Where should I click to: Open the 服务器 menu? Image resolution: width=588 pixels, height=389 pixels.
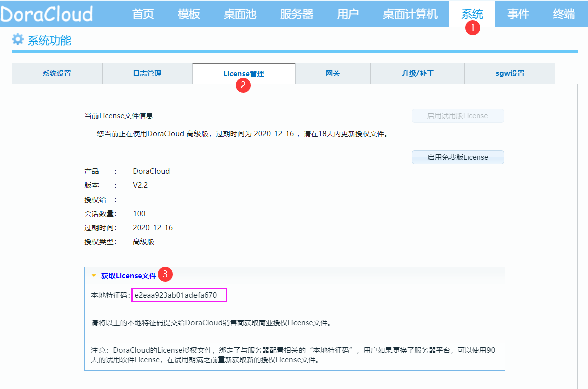pos(297,14)
